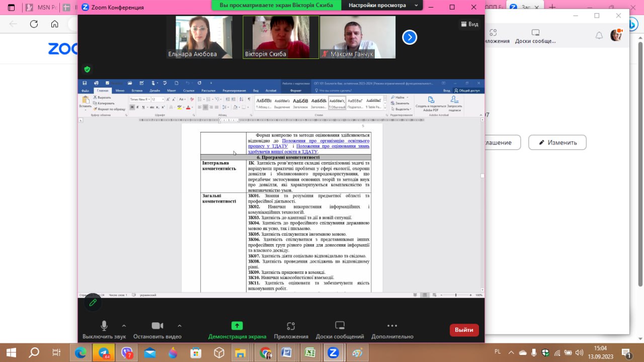Open the More (Дополнительно) menu in Zoom
Screen dimensions: 644x362
[x=392, y=330]
